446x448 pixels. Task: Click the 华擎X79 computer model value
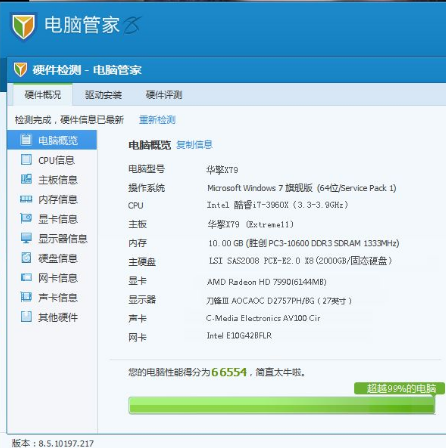click(x=222, y=170)
